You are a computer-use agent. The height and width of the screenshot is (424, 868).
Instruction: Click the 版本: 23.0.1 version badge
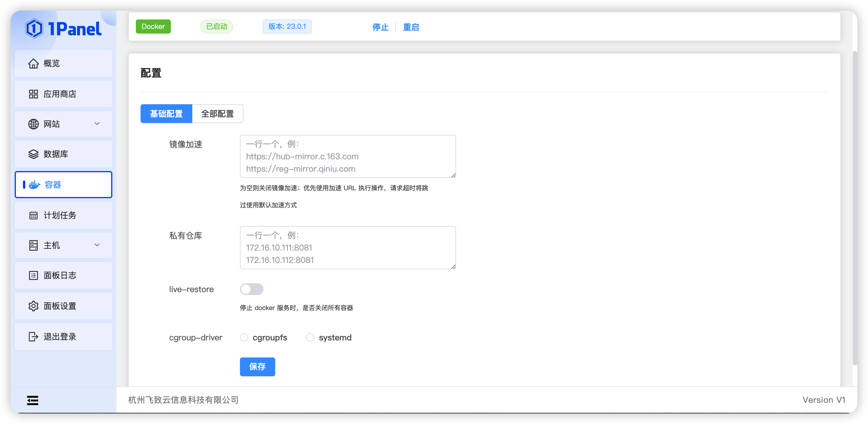[x=287, y=26]
